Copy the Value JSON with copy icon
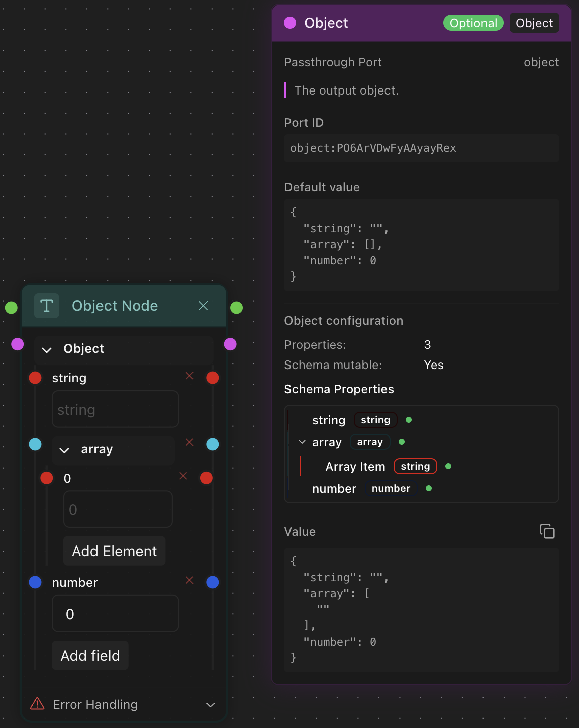The image size is (579, 728). pos(547,531)
